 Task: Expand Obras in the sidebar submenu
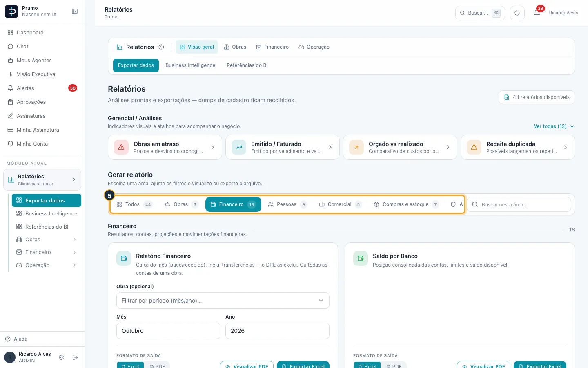click(47, 240)
